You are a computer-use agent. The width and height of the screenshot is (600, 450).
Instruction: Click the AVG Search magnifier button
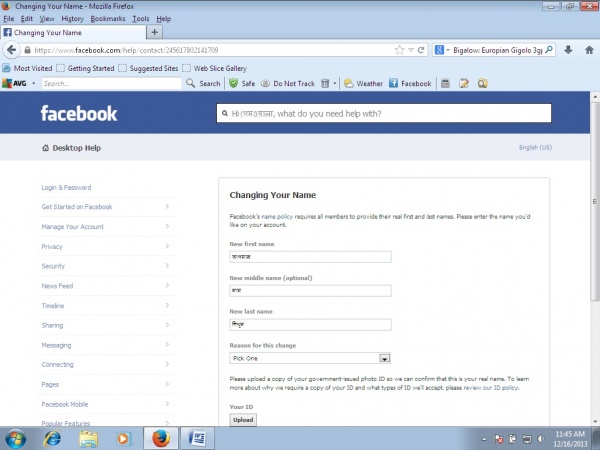click(203, 83)
